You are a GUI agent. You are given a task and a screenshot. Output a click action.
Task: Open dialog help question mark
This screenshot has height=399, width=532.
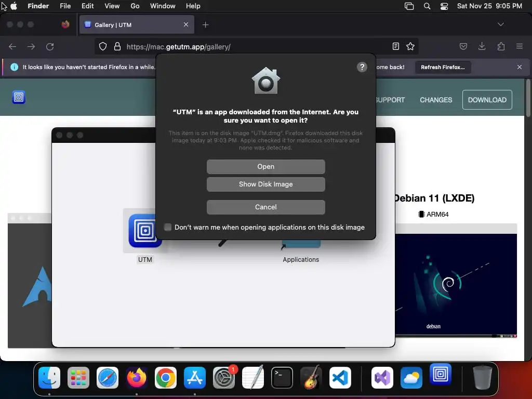(x=362, y=67)
